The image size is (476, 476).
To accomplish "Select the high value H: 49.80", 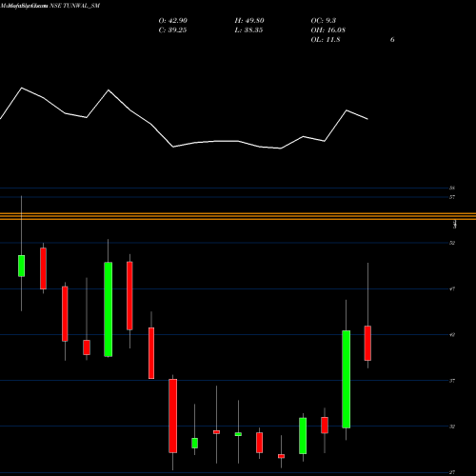I will coord(249,21).
